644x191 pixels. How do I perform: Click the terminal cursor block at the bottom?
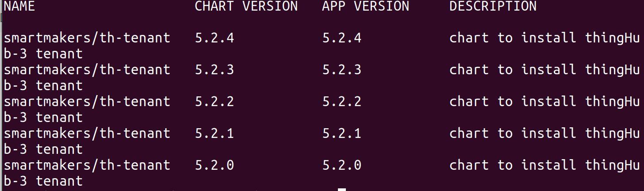pyautogui.click(x=341, y=189)
